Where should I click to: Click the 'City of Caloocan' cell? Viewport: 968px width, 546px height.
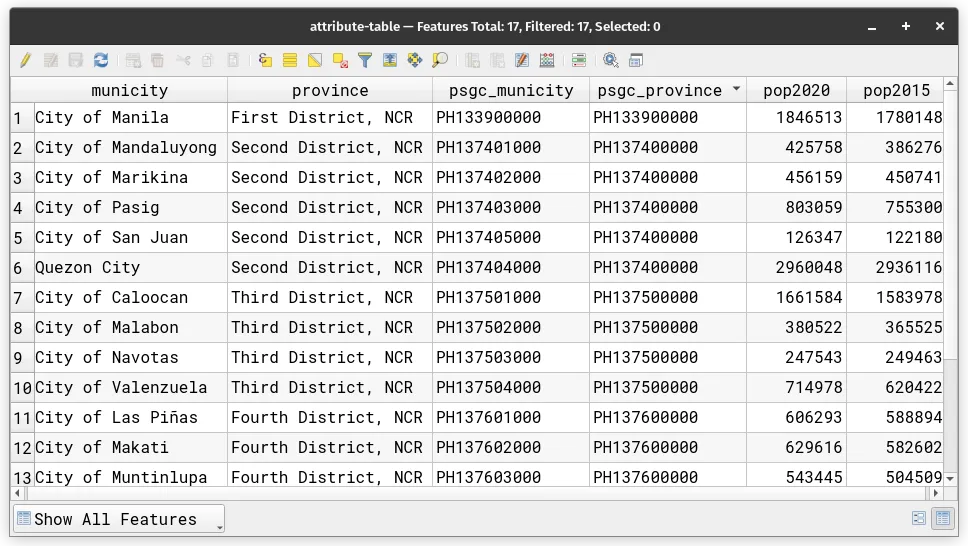click(x=131, y=298)
